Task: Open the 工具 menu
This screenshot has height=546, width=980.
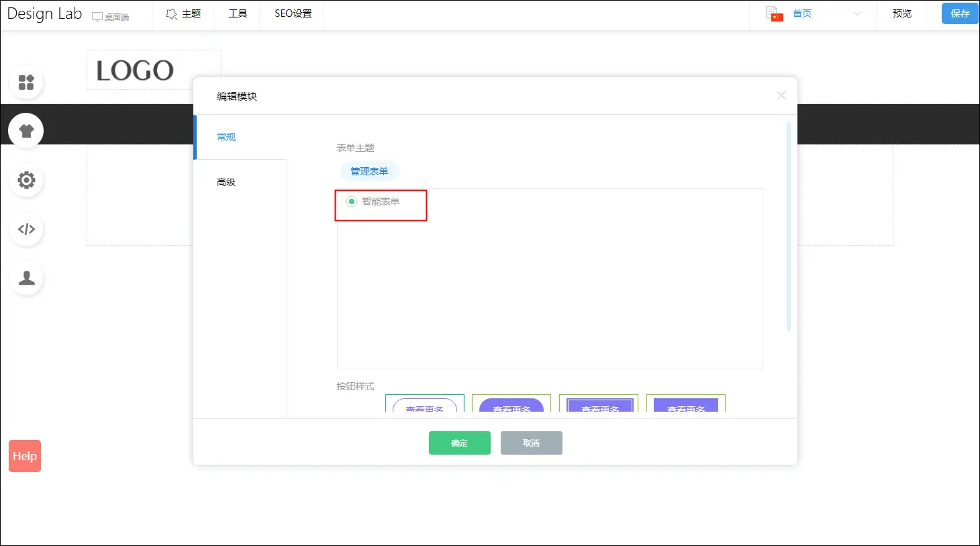Action: (x=238, y=13)
